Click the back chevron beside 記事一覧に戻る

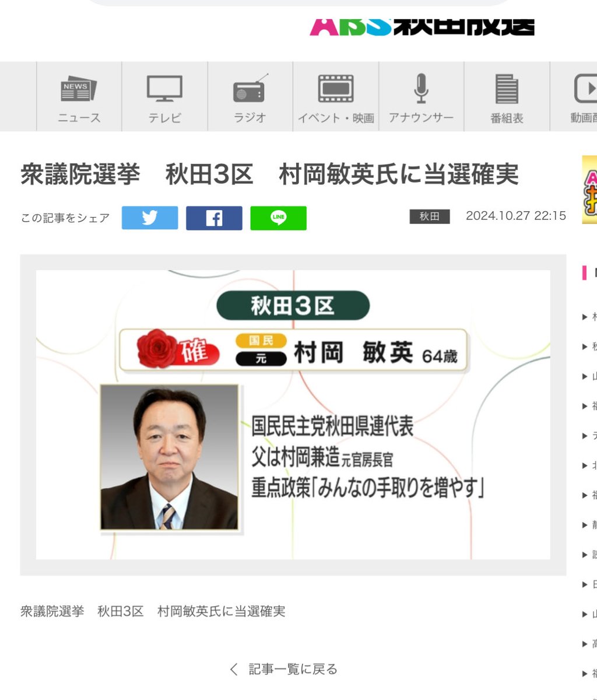point(234,670)
